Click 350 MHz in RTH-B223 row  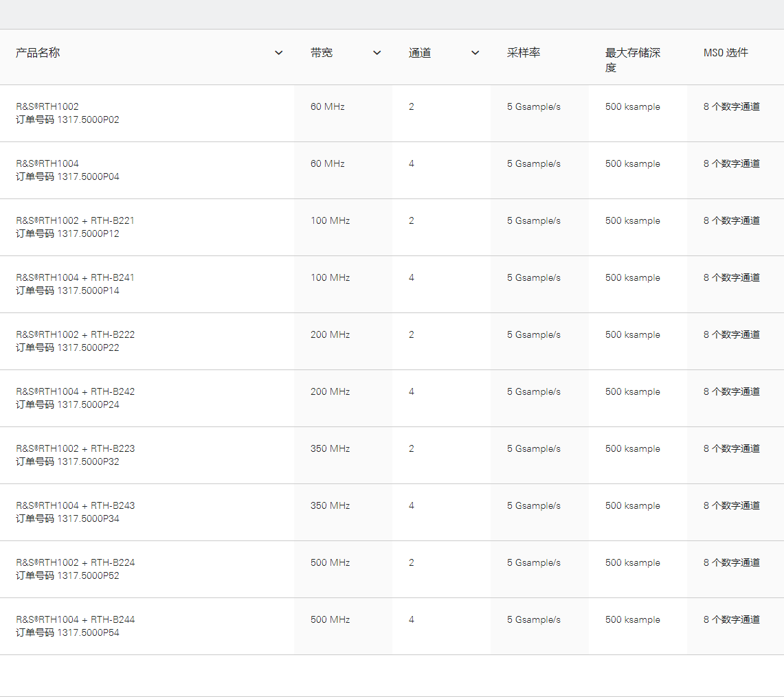(x=330, y=448)
